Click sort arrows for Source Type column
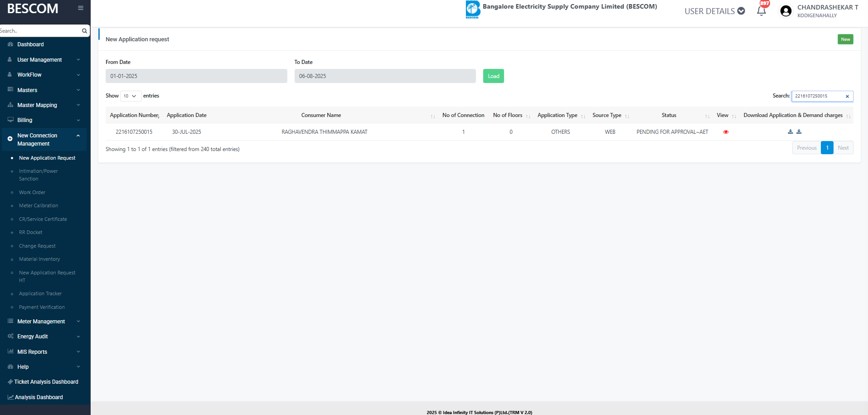 [627, 117]
